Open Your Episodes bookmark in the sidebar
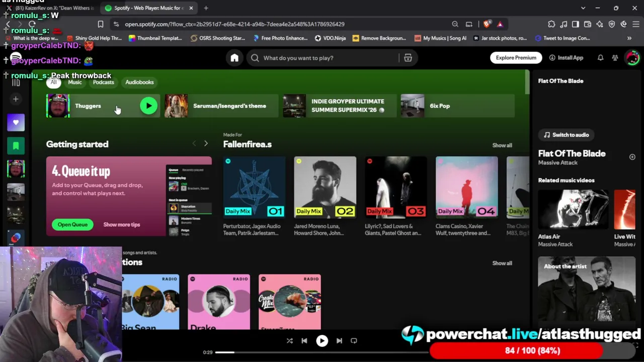 (16, 146)
